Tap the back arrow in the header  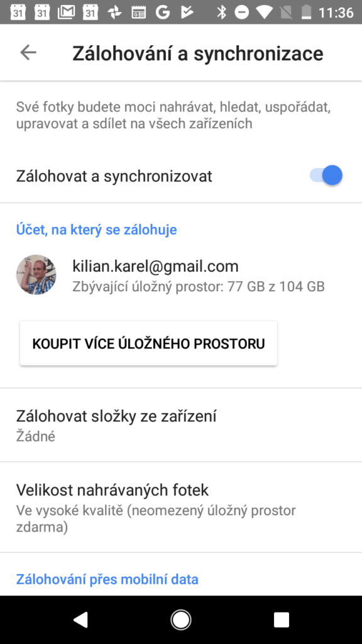point(28,53)
